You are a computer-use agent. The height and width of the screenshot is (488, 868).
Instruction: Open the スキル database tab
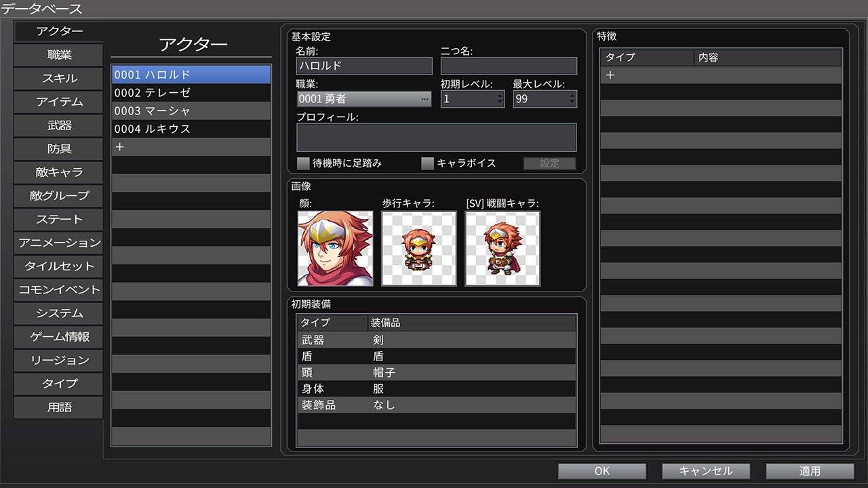[58, 79]
